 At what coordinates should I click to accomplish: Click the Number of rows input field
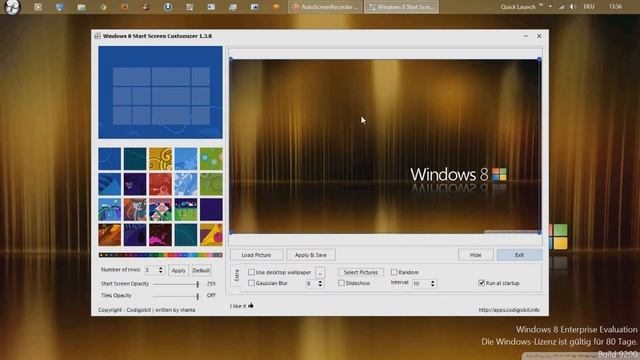pyautogui.click(x=151, y=270)
